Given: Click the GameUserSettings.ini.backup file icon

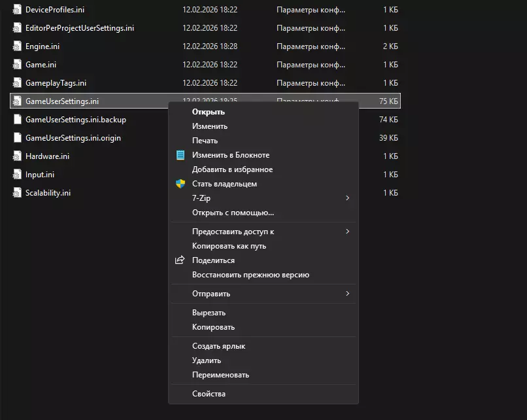Looking at the screenshot, I should 18,120.
